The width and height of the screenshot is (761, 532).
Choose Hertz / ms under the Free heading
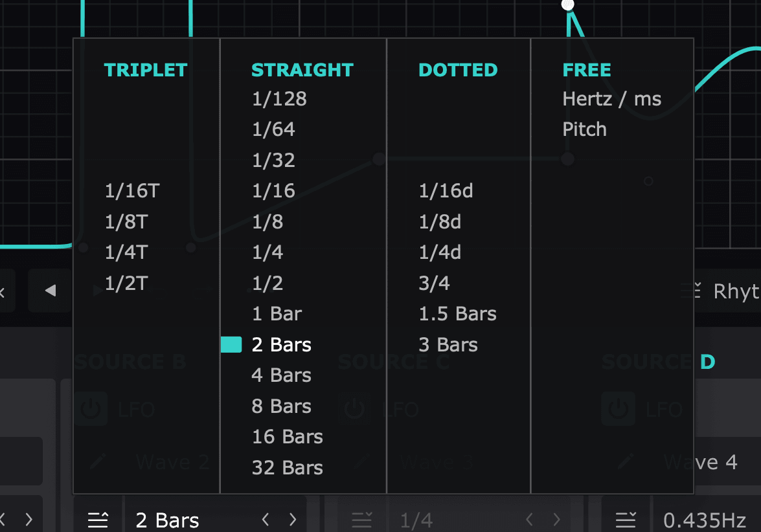pos(611,98)
